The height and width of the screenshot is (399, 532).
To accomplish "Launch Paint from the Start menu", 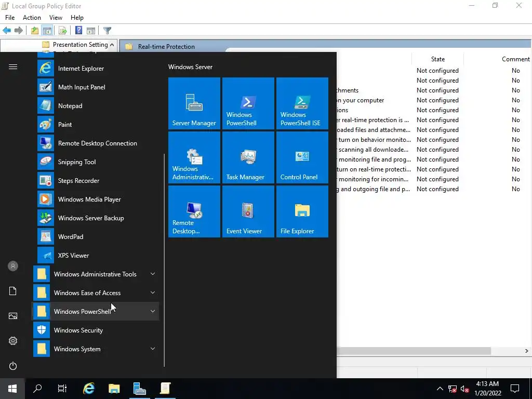I will click(x=96, y=125).
